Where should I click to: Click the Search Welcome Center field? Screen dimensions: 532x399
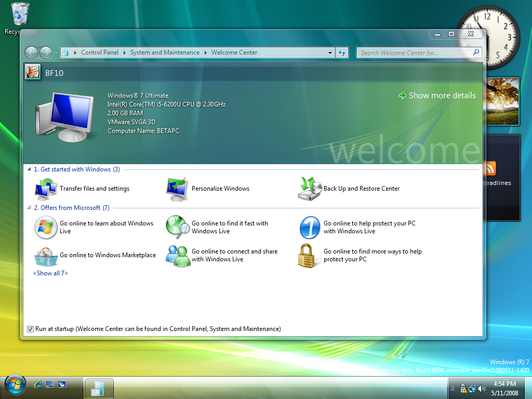point(414,52)
